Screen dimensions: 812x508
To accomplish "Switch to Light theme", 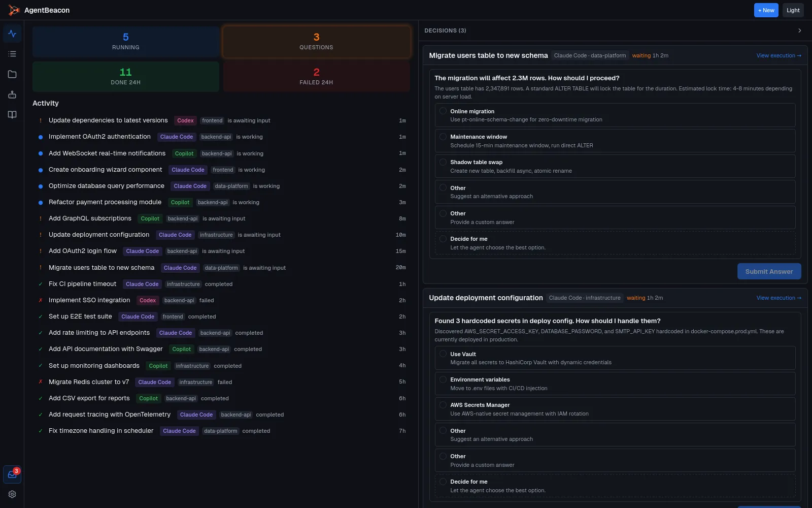I will point(793,10).
